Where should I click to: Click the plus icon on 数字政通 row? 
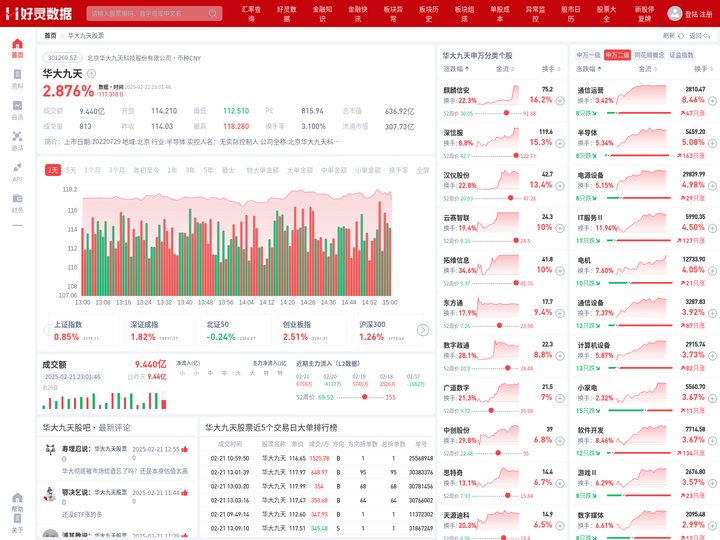pyautogui.click(x=560, y=356)
